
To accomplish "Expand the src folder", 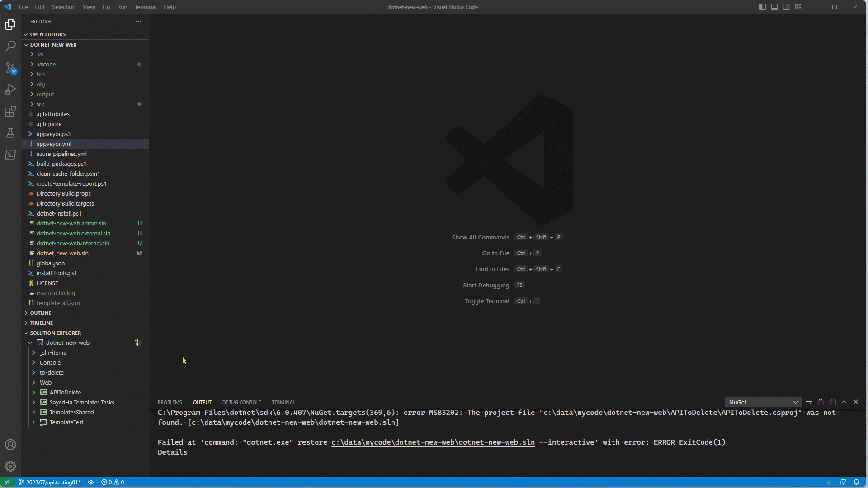I will coord(40,104).
